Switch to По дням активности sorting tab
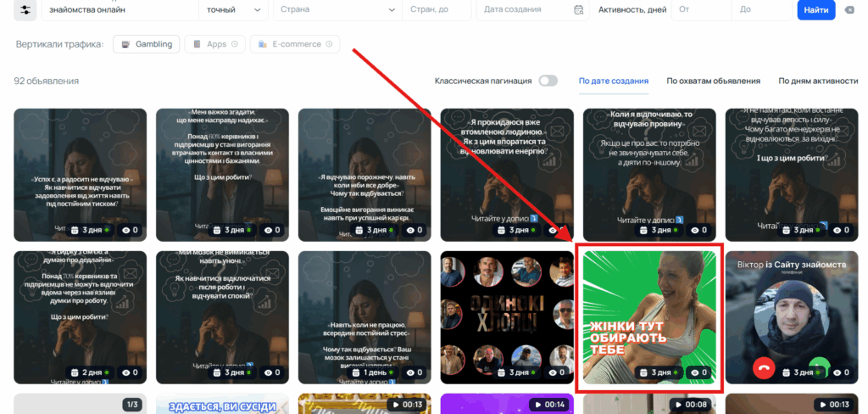The height and width of the screenshot is (414, 868). [x=818, y=81]
